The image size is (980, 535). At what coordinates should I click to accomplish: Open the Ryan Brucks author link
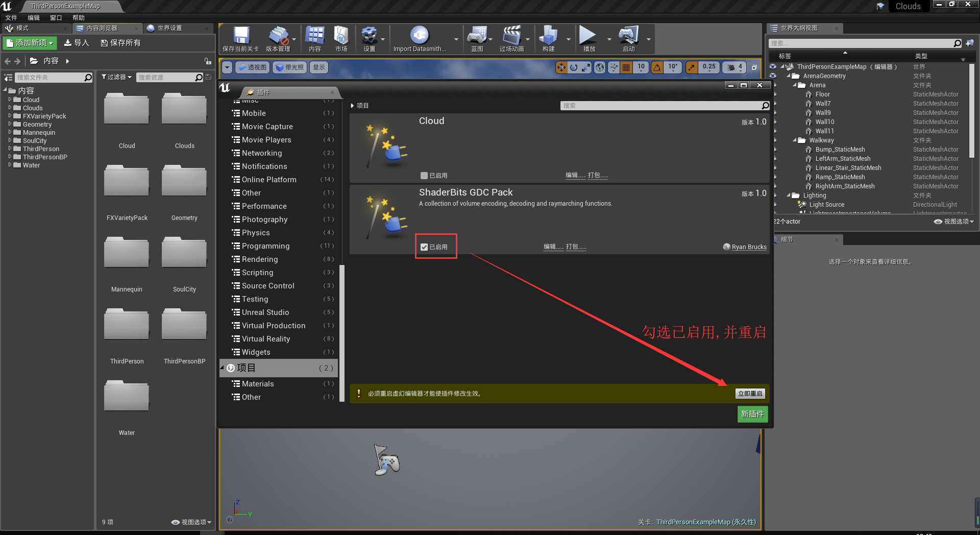tap(748, 247)
